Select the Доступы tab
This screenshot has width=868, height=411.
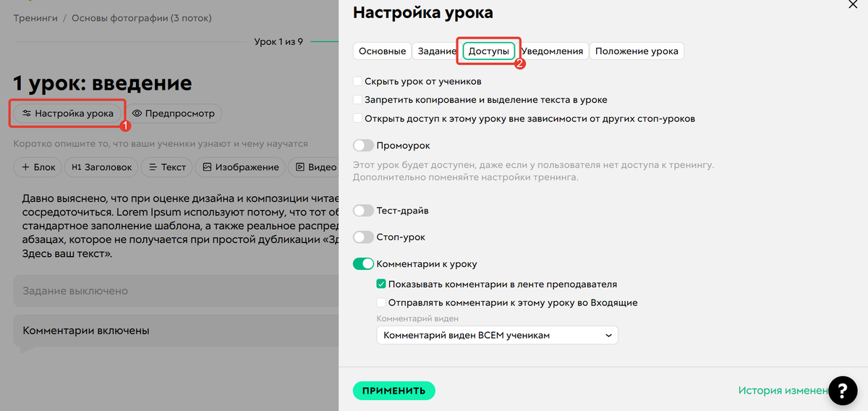(488, 51)
